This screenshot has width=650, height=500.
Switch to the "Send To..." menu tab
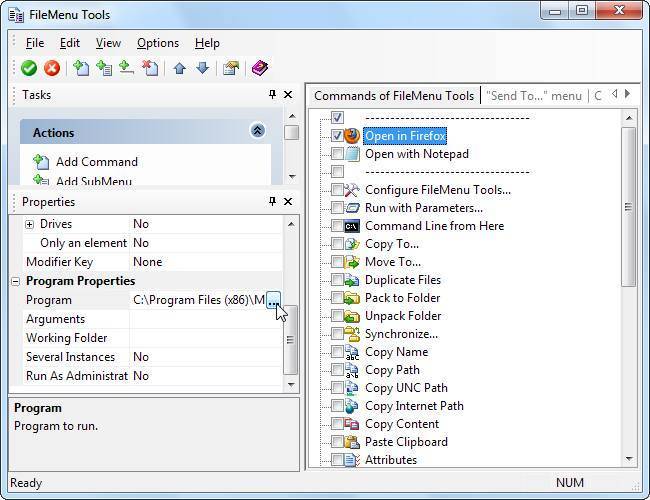(534, 96)
